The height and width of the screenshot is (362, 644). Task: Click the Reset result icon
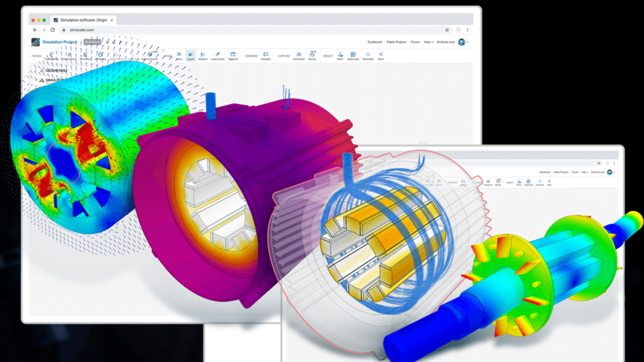(x=340, y=55)
